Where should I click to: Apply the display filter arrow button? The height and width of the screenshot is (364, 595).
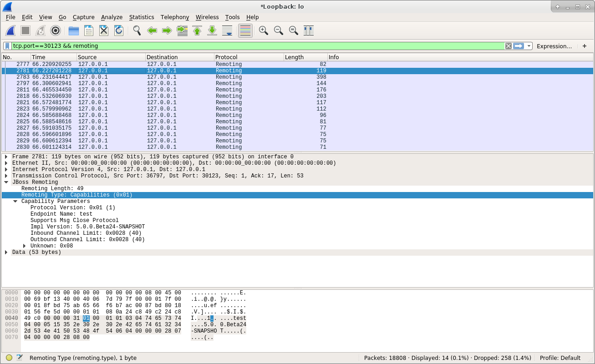point(519,46)
